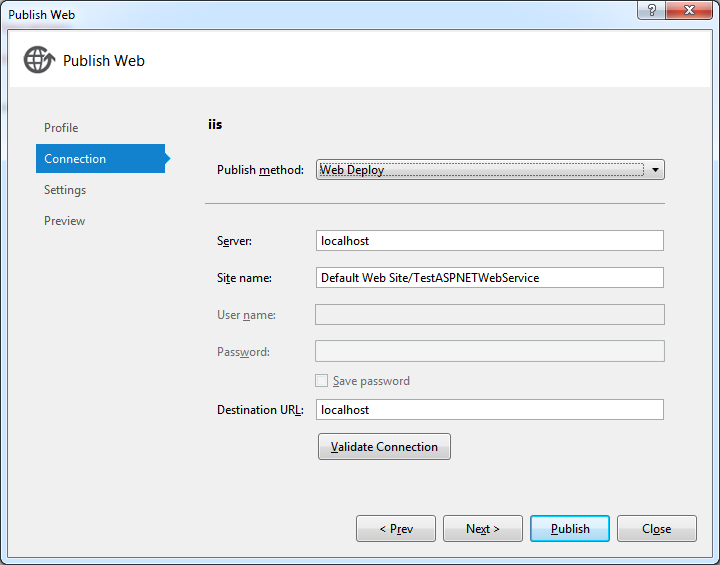Open the Publish method dropdown arrow

pyautogui.click(x=655, y=170)
